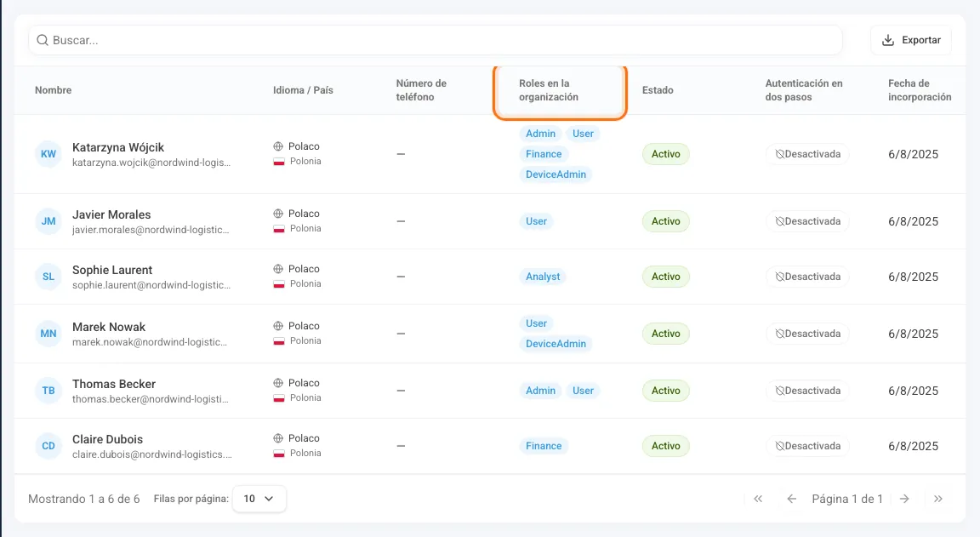Viewport: 980px width, 537px height.
Task: Click the Exportar button
Action: point(910,40)
